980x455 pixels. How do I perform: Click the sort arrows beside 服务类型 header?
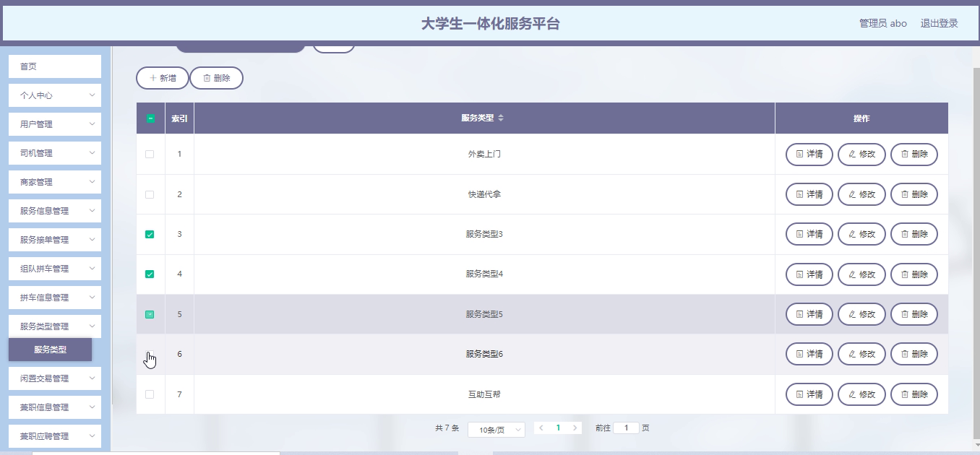[501, 118]
